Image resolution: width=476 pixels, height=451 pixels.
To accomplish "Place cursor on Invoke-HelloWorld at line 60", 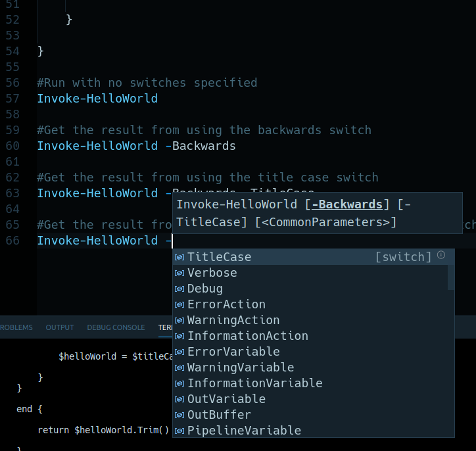I will coord(97,146).
